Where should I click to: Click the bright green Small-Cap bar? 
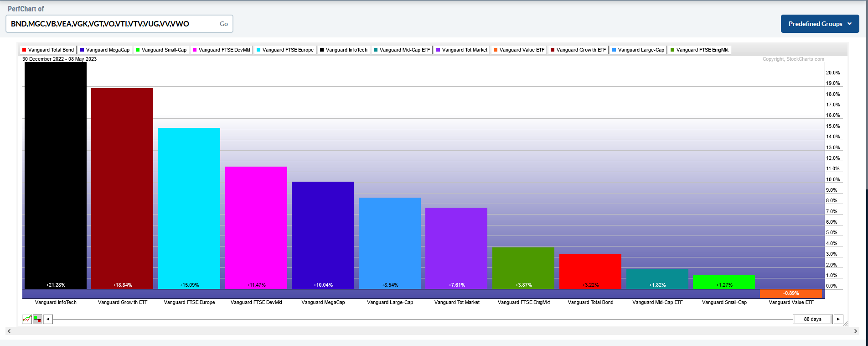(724, 282)
